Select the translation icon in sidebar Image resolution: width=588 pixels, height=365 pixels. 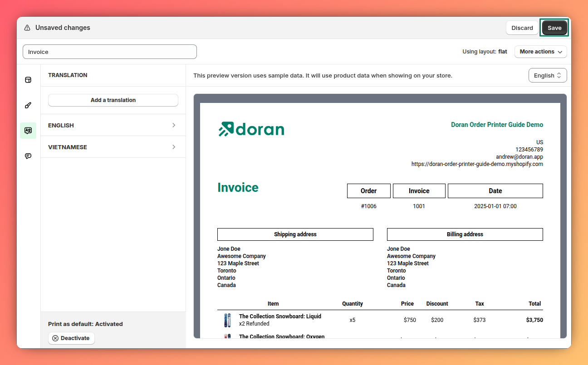click(28, 131)
